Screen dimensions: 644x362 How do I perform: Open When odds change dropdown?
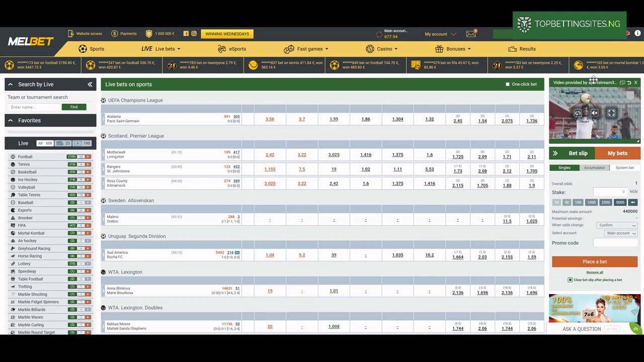(617, 225)
